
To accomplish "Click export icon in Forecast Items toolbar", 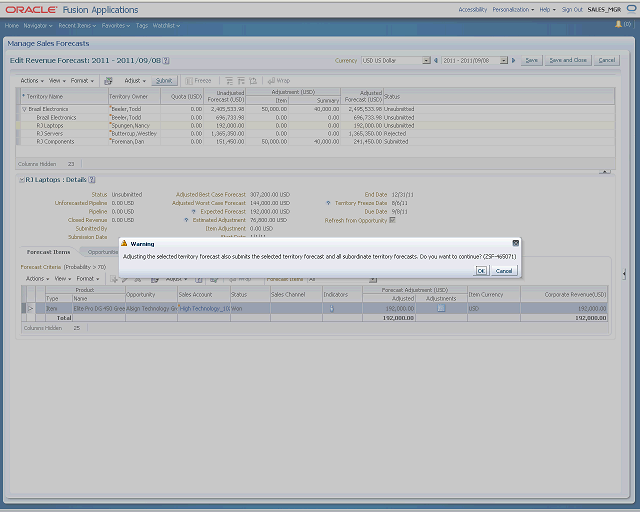I will click(x=155, y=279).
